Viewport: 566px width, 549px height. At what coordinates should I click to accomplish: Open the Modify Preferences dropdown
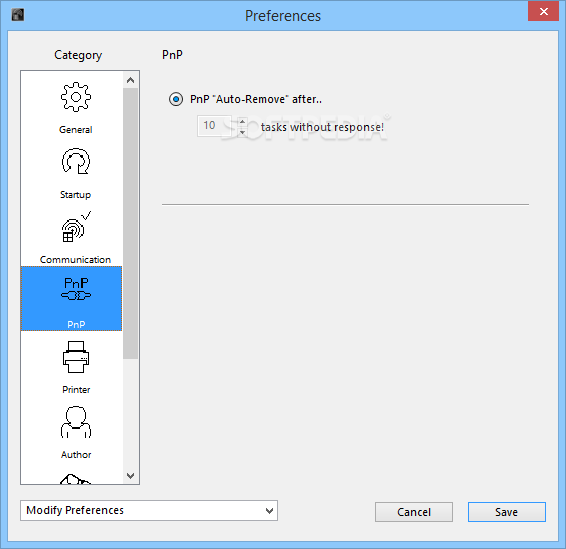coord(149,510)
